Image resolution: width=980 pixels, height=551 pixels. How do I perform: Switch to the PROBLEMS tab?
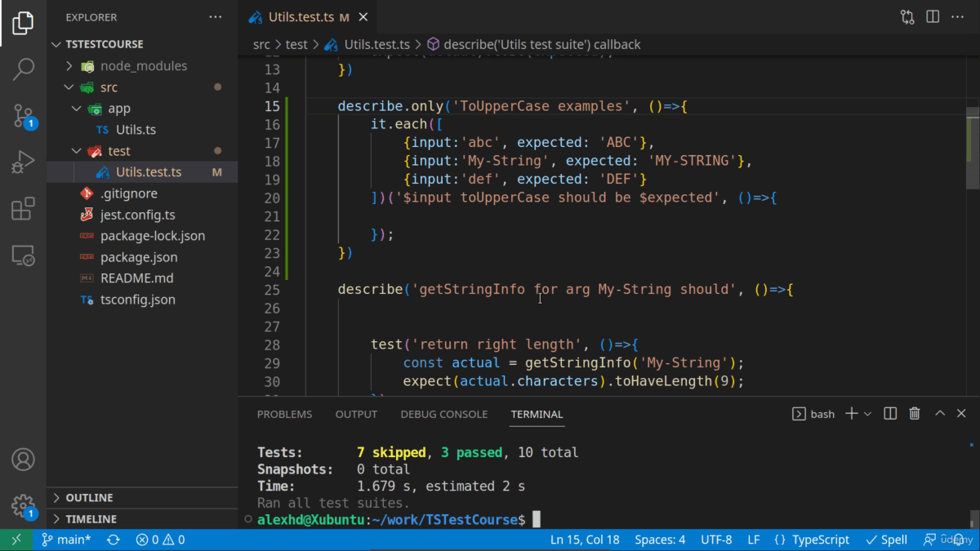pos(284,415)
